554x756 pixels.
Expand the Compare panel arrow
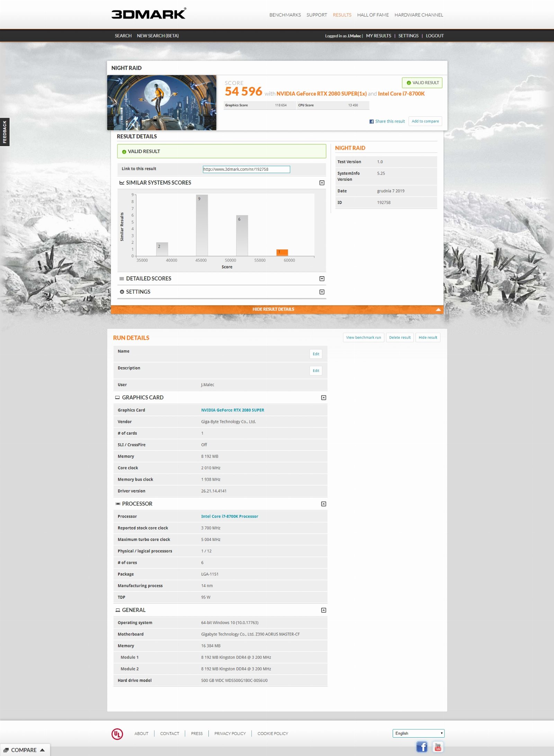(x=42, y=750)
